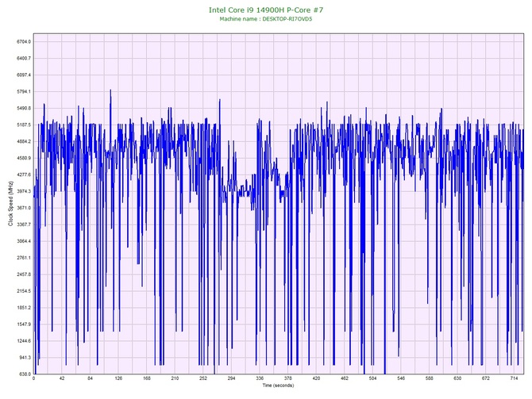532x399 pixels.
Task: Click the 941.3 y-axis value
Action: point(25,358)
